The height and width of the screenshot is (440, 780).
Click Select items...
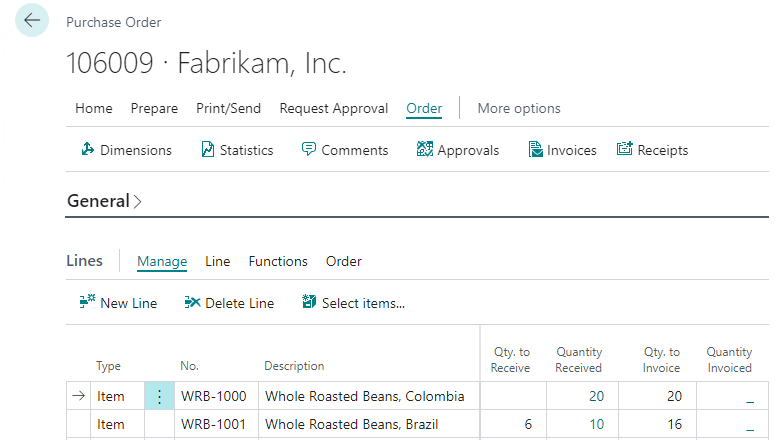point(353,303)
